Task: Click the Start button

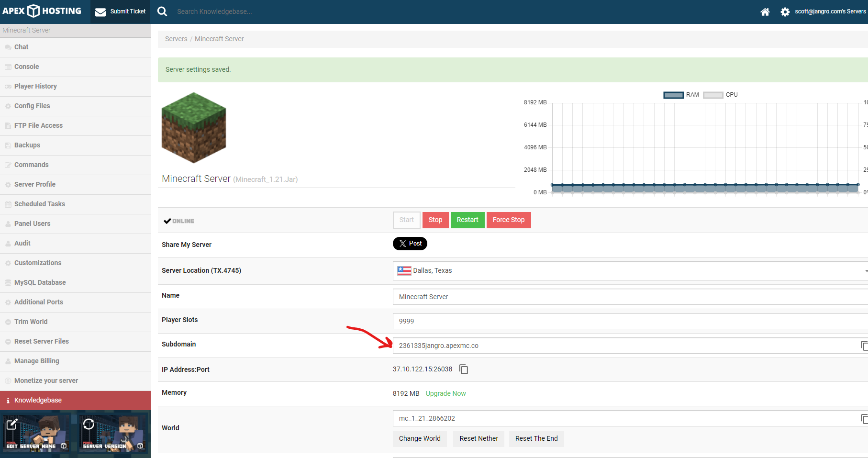Action: point(407,220)
